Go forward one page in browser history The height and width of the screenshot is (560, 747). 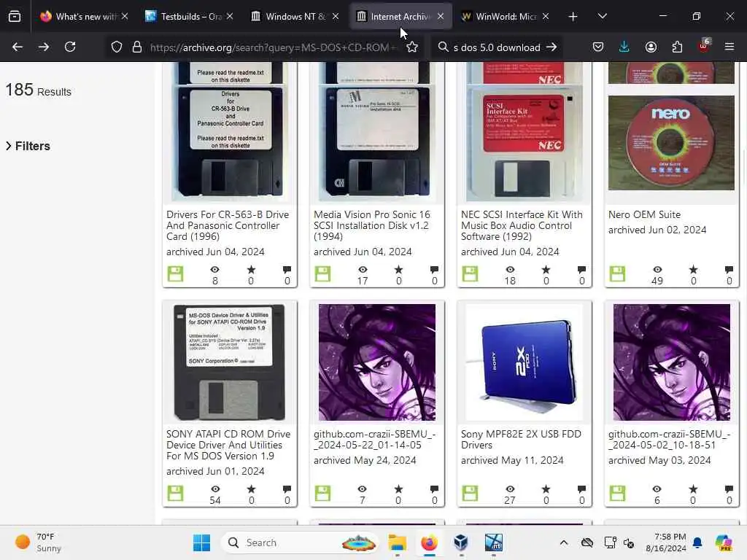pos(43,47)
